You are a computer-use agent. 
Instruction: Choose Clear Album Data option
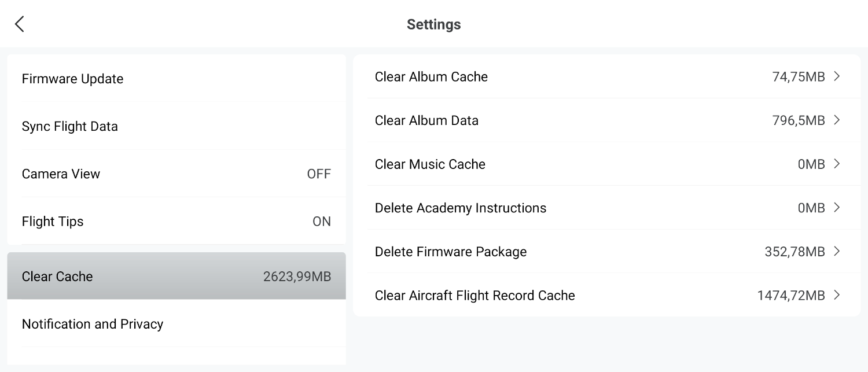(426, 120)
